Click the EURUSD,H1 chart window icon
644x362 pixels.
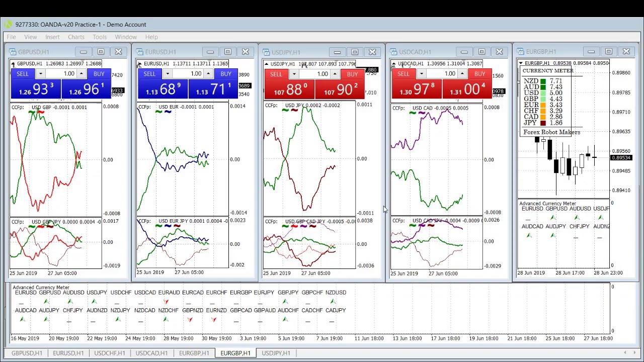coord(139,52)
